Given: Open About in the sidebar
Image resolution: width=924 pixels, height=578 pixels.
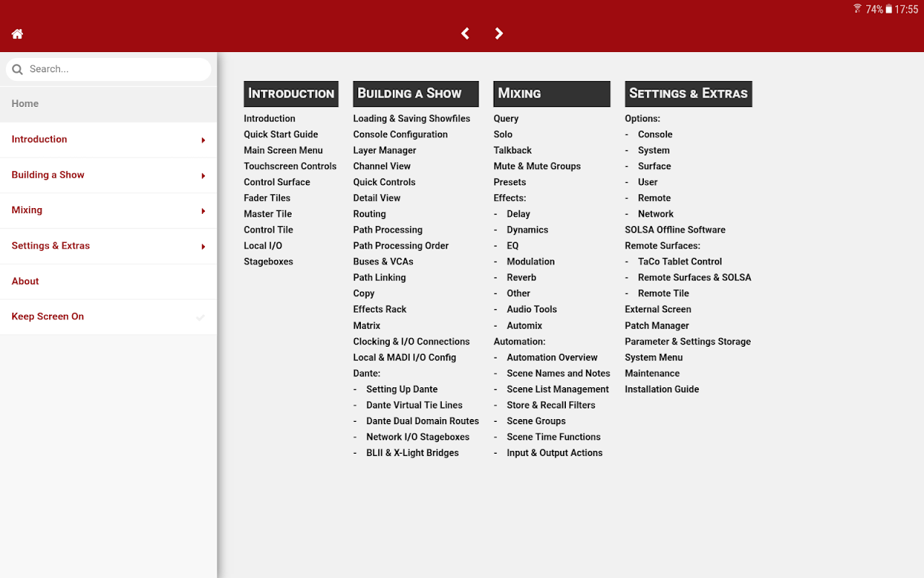Looking at the screenshot, I should click(x=108, y=281).
